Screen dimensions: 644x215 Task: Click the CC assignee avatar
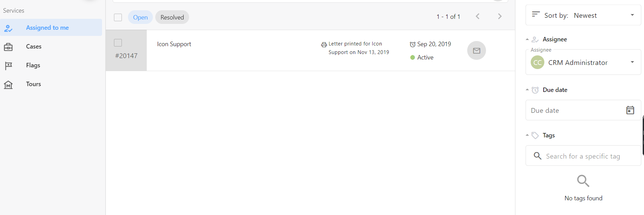pos(537,63)
